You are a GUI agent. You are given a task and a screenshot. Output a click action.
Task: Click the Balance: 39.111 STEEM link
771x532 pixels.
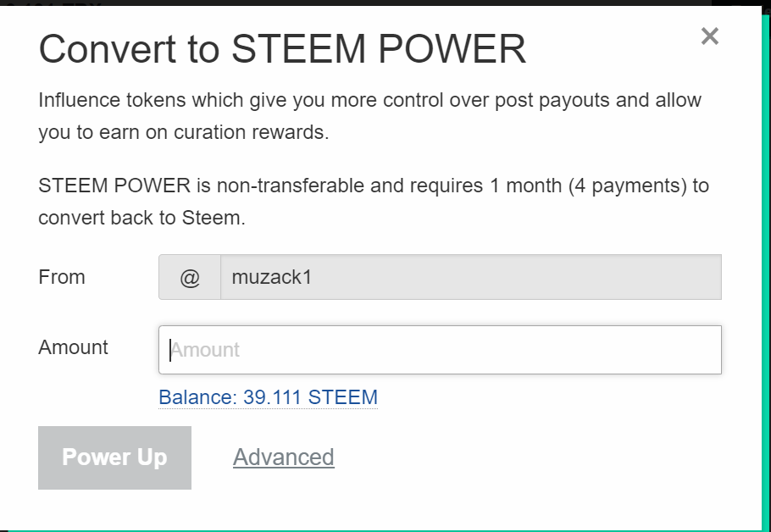268,397
